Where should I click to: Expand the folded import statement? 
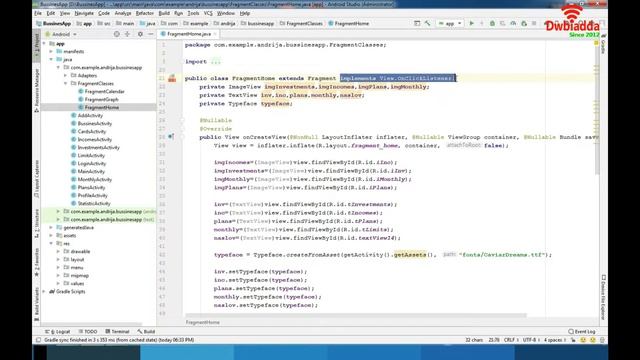tap(216, 62)
